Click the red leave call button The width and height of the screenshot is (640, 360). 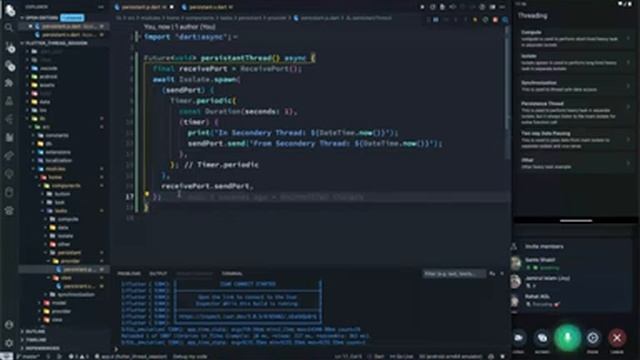pos(617,338)
